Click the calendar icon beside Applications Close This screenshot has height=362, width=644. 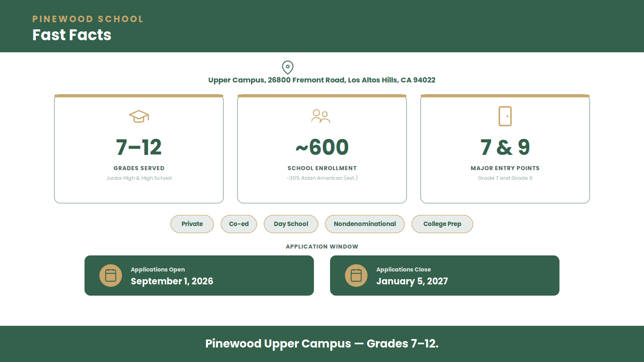tap(356, 276)
